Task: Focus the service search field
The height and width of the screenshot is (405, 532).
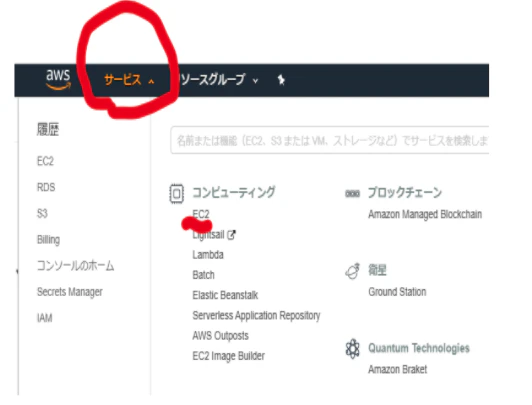Action: coord(329,140)
